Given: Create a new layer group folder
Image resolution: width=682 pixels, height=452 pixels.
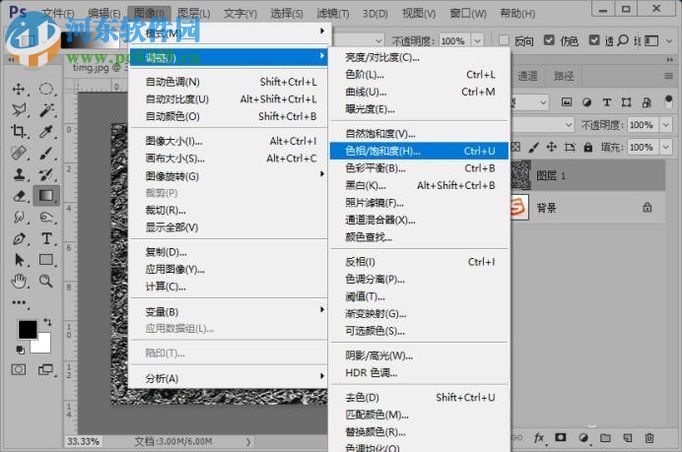Looking at the screenshot, I should pyautogui.click(x=605, y=438).
